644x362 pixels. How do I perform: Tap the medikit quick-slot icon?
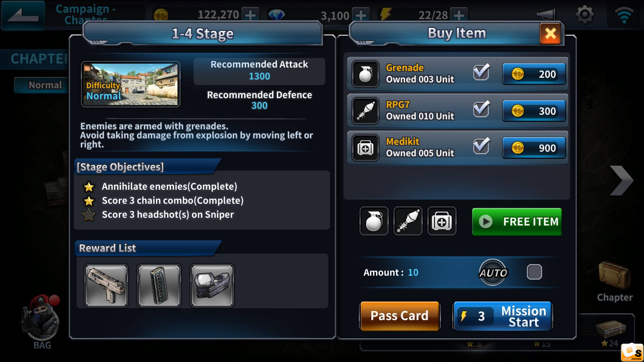[442, 221]
